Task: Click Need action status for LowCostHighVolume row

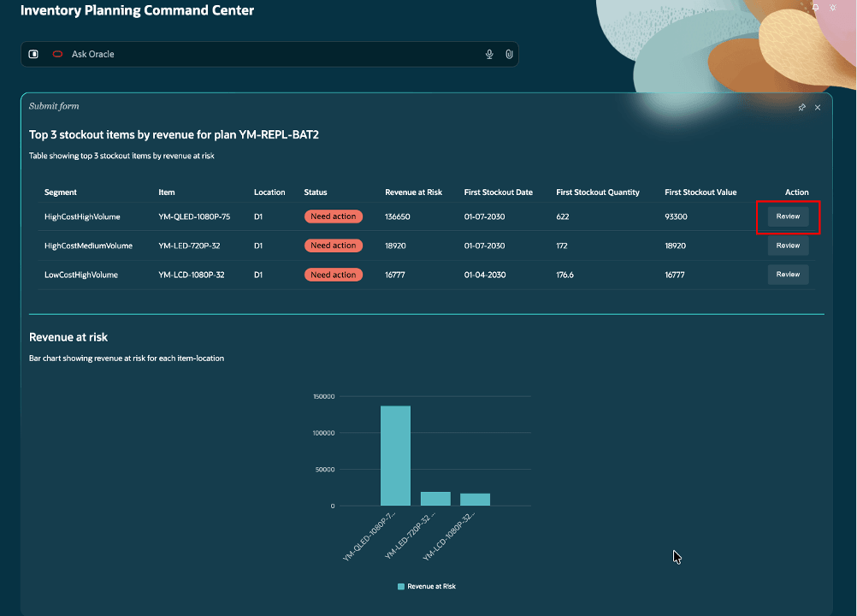Action: click(x=334, y=275)
